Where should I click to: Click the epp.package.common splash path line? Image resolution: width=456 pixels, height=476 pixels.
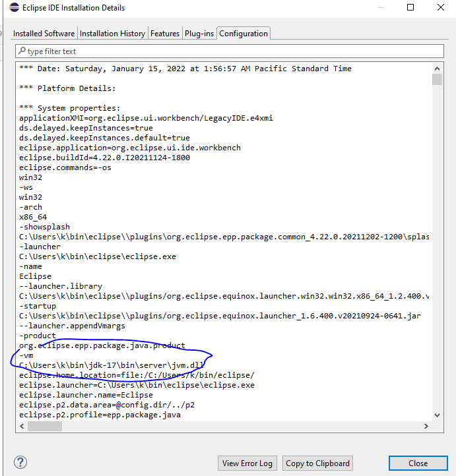[224, 237]
